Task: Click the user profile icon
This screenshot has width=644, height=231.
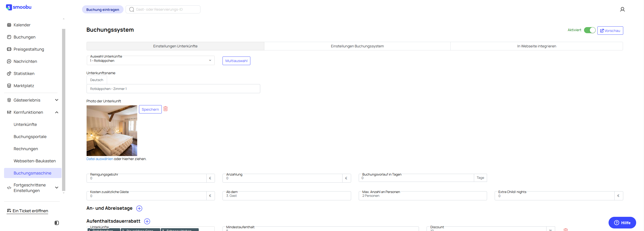Action: [622, 10]
